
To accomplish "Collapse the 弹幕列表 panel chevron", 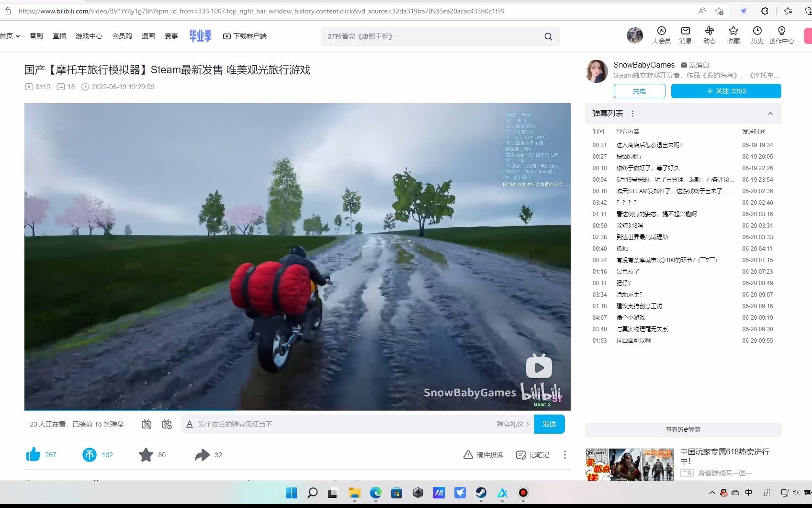I will pos(770,114).
